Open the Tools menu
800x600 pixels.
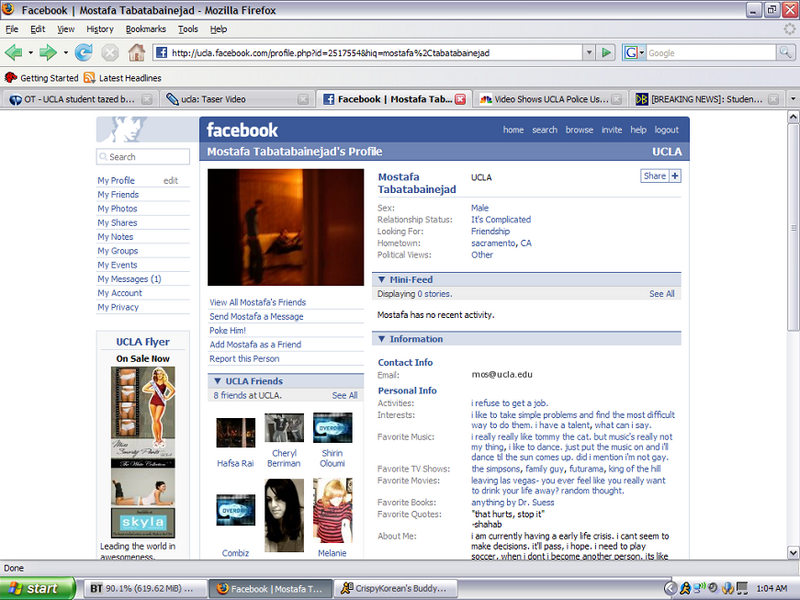click(x=188, y=29)
